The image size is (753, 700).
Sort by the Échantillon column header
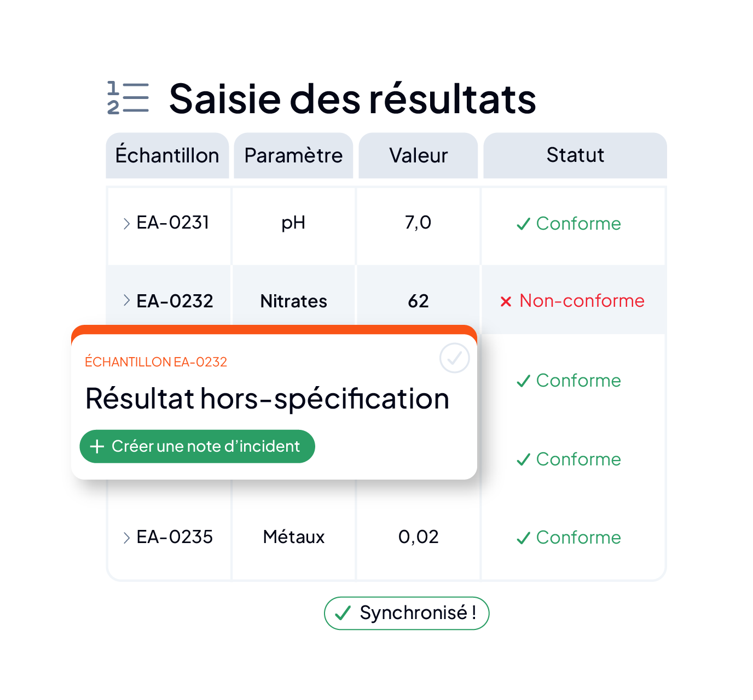tap(167, 155)
